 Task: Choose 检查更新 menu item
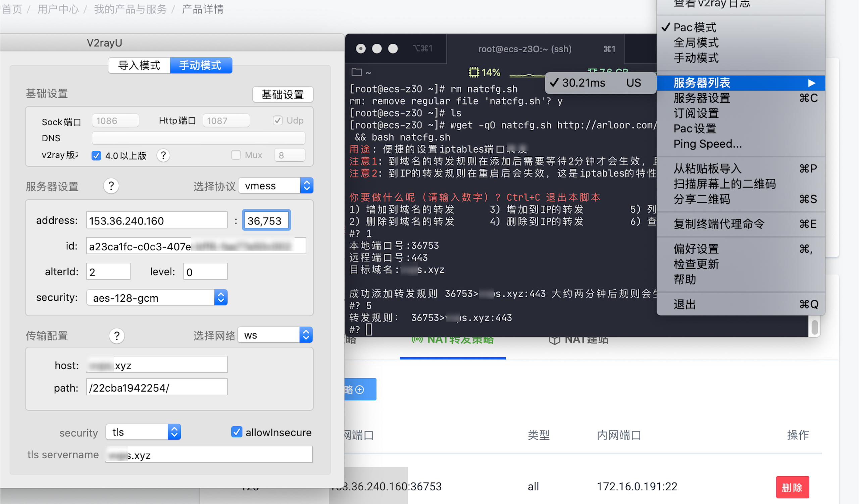tap(741, 264)
